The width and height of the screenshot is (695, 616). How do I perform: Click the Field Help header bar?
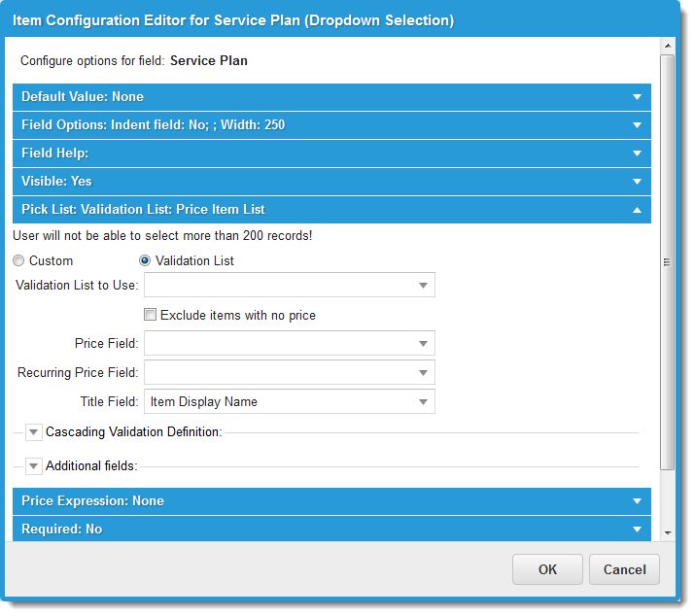coord(292,154)
